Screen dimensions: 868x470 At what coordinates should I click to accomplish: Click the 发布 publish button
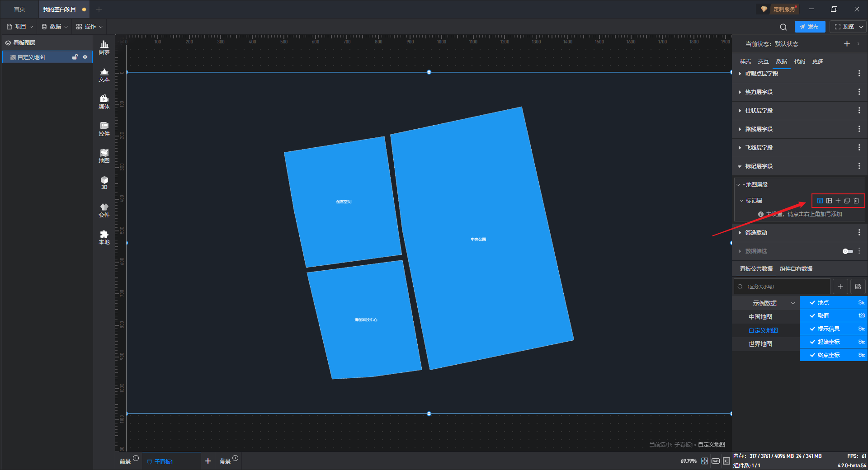(x=810, y=27)
